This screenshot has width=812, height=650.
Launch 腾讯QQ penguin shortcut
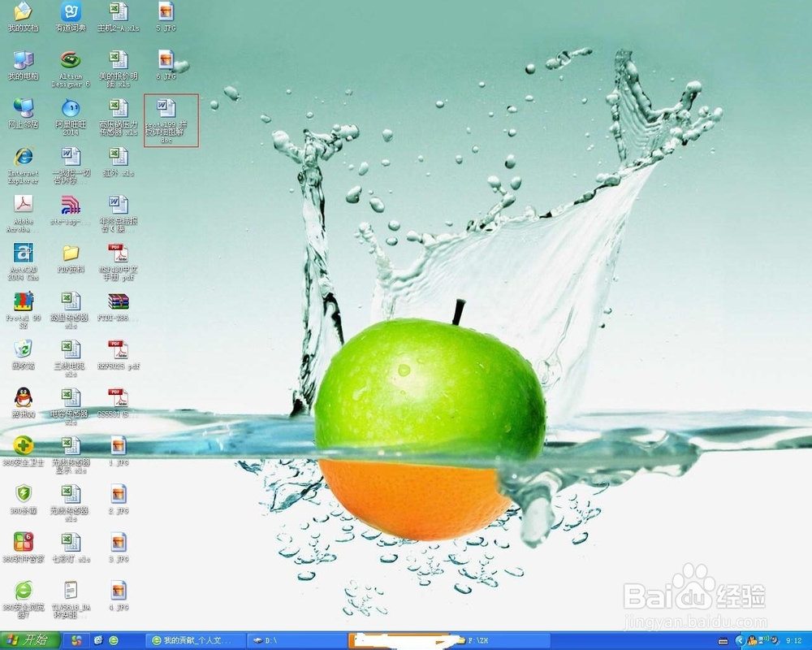24,403
